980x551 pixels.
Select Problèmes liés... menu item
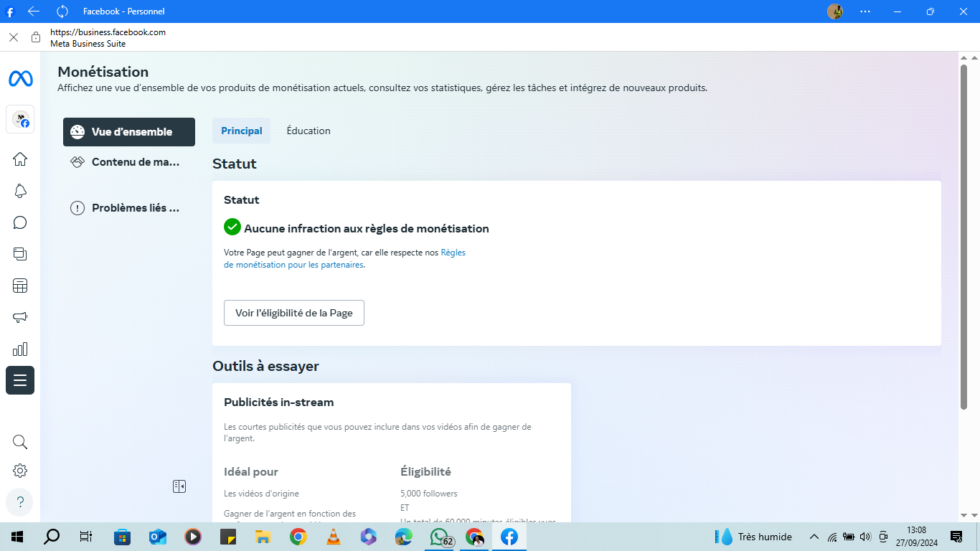129,208
